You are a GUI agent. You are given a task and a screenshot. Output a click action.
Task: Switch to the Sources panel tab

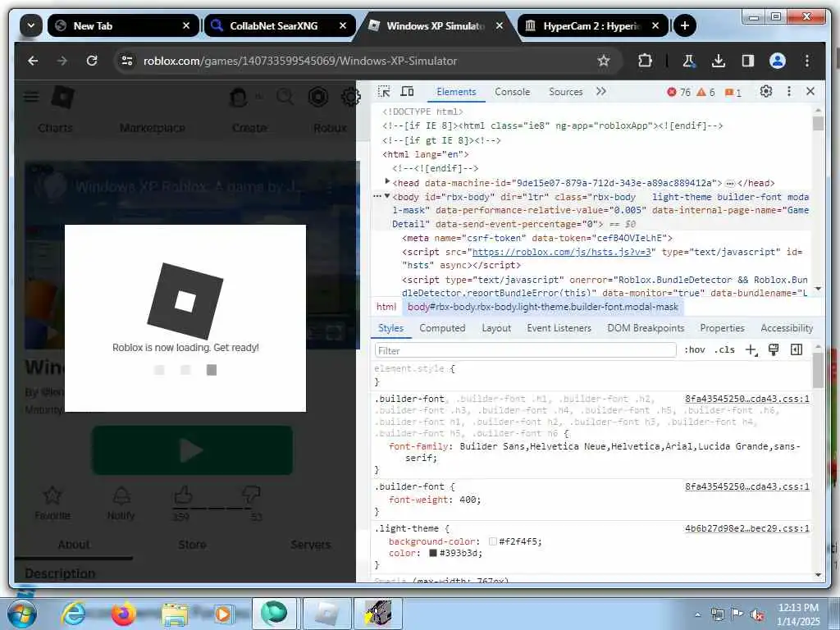coord(566,92)
